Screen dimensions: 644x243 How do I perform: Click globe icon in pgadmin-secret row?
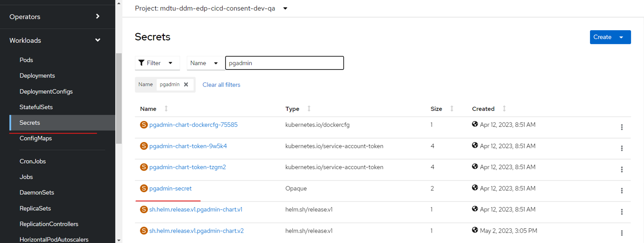475,188
